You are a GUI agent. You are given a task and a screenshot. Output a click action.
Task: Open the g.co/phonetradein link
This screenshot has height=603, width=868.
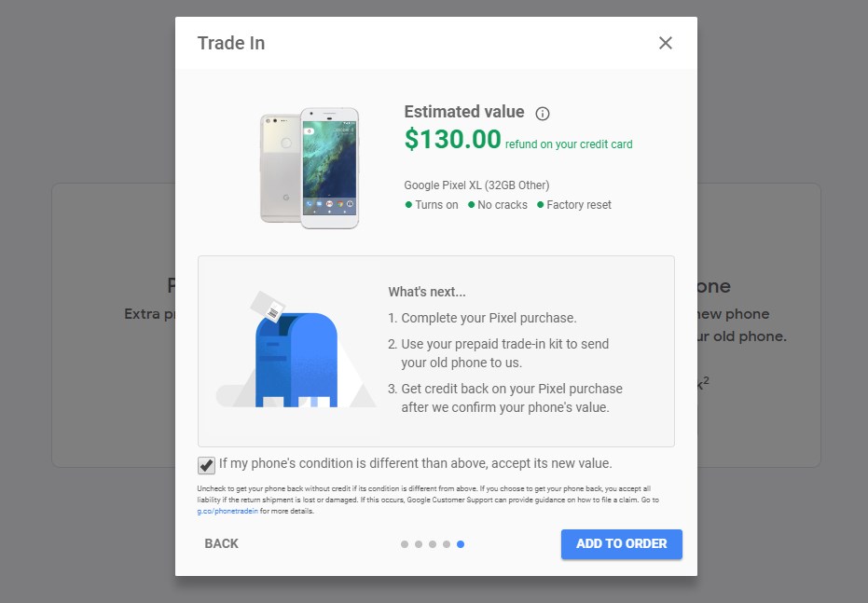pyautogui.click(x=227, y=512)
